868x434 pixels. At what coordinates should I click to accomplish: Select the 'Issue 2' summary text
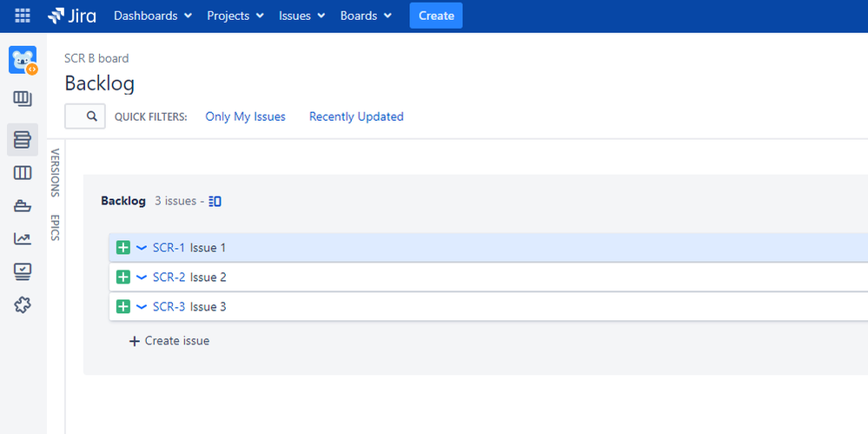[209, 277]
